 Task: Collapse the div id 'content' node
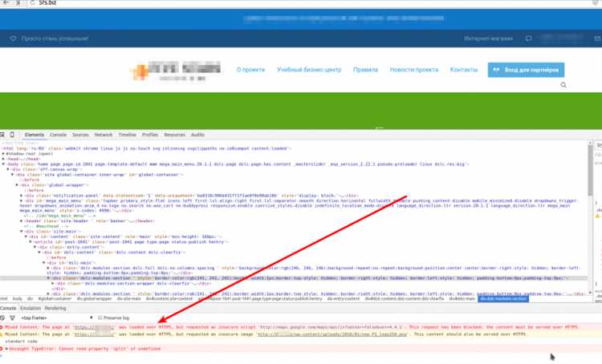tap(26, 237)
